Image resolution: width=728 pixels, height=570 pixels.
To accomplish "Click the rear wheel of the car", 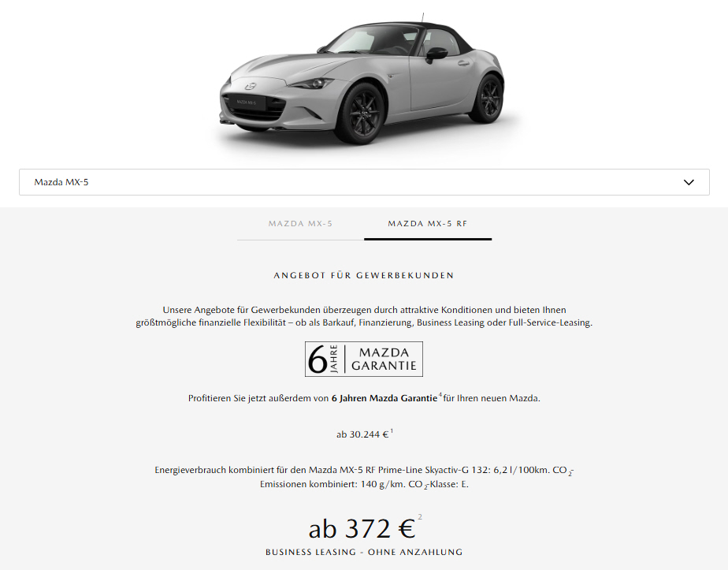I will pyautogui.click(x=487, y=99).
